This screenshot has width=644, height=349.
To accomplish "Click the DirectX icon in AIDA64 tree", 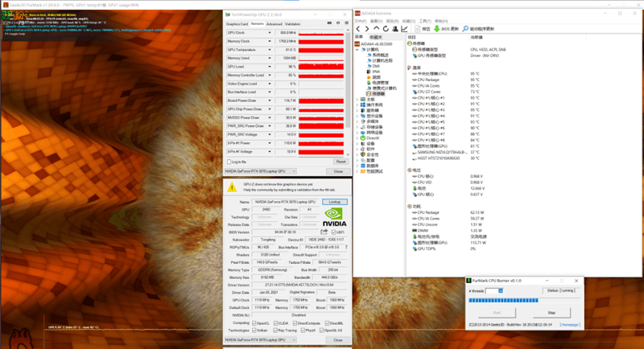I will coord(363,138).
